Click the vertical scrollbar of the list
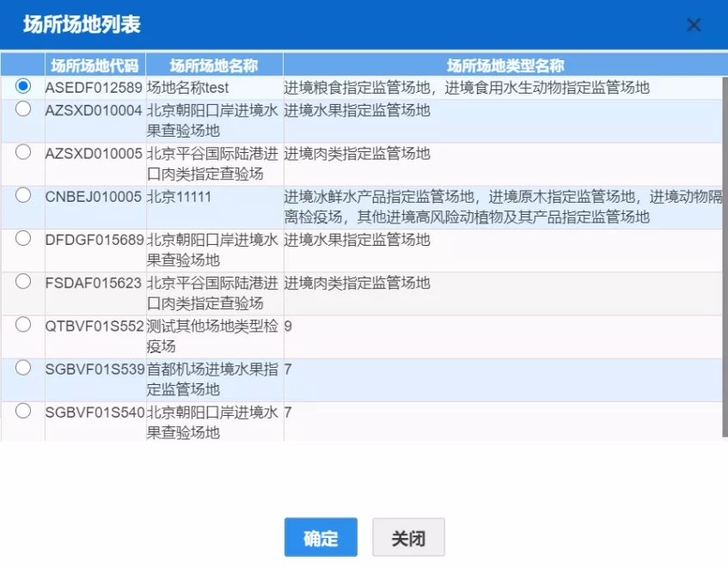The image size is (728, 568). (x=725, y=257)
